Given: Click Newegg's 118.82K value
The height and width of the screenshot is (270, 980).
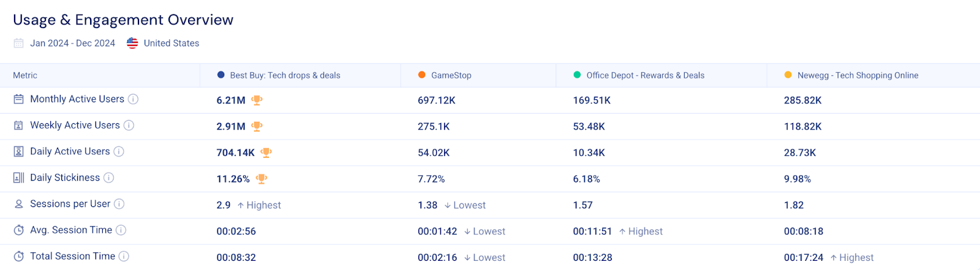Looking at the screenshot, I should (x=803, y=127).
